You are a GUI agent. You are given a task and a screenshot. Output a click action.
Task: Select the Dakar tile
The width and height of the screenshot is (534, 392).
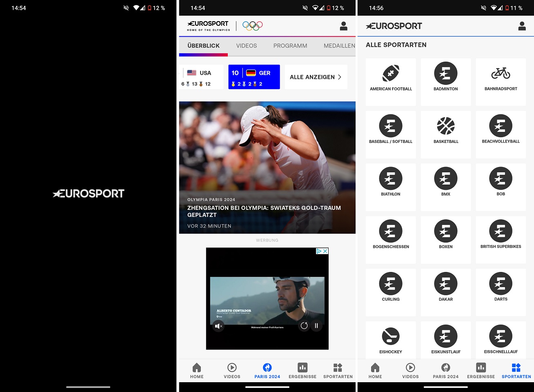[x=446, y=292]
